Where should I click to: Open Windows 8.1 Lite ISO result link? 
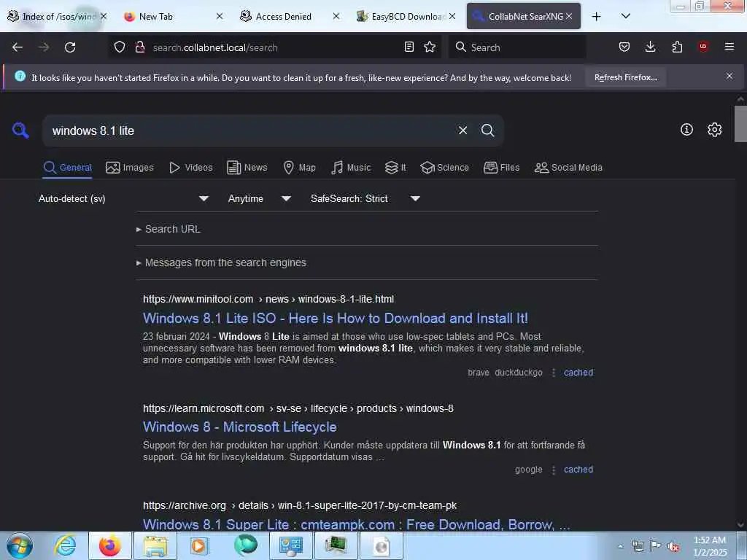point(336,318)
